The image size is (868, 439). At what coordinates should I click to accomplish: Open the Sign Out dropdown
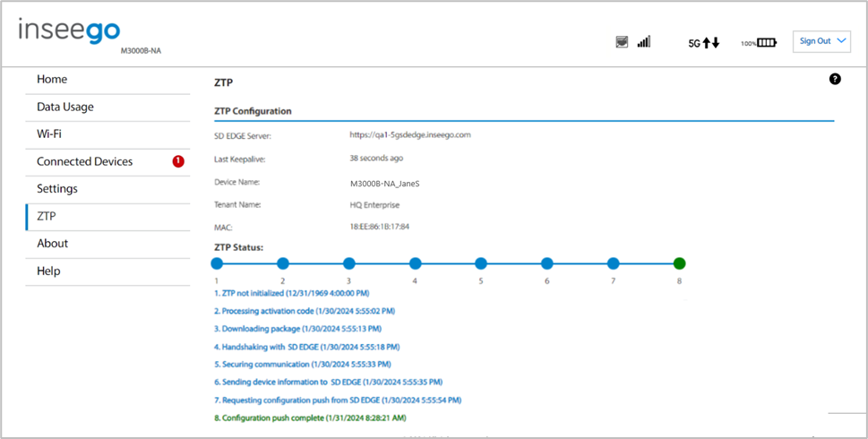821,41
